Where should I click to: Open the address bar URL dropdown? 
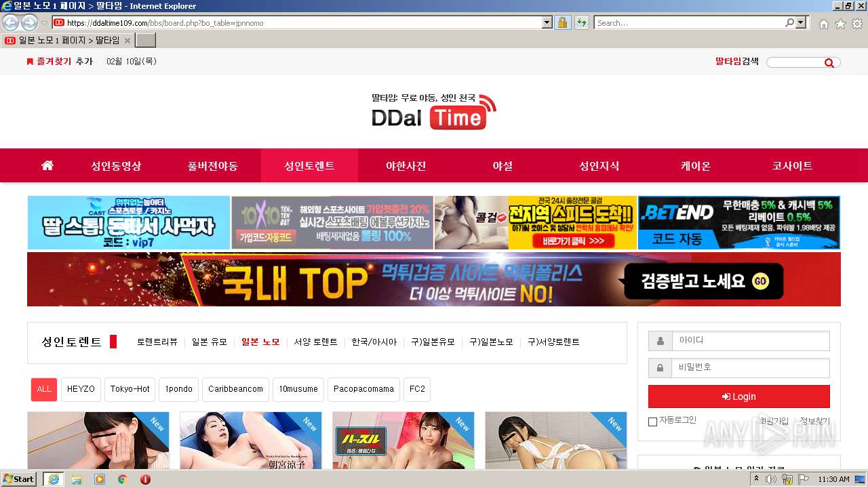[547, 22]
